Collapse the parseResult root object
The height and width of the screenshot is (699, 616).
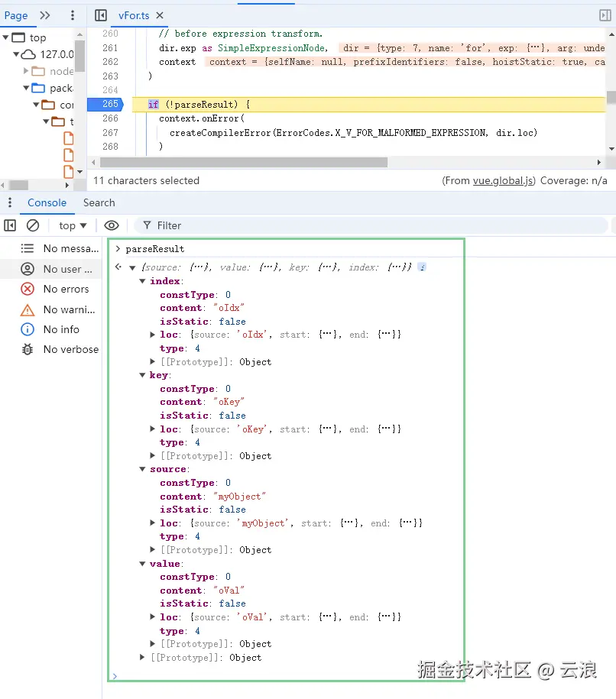[x=132, y=268]
